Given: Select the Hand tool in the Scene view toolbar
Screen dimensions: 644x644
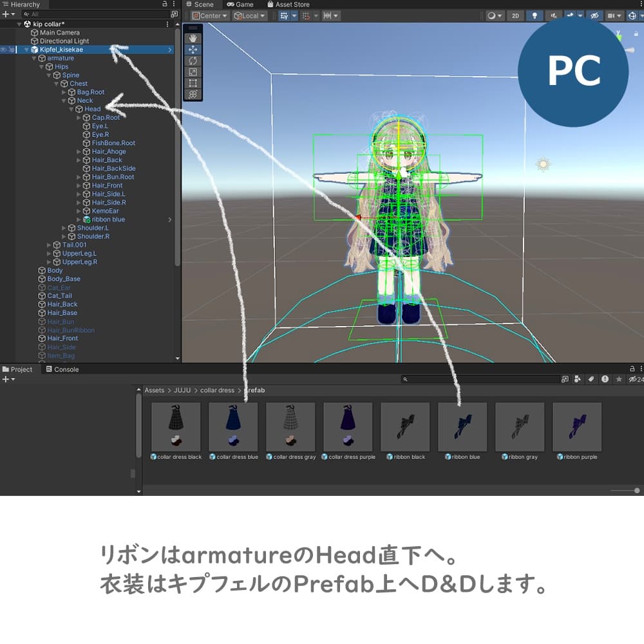Looking at the screenshot, I should pyautogui.click(x=193, y=37).
